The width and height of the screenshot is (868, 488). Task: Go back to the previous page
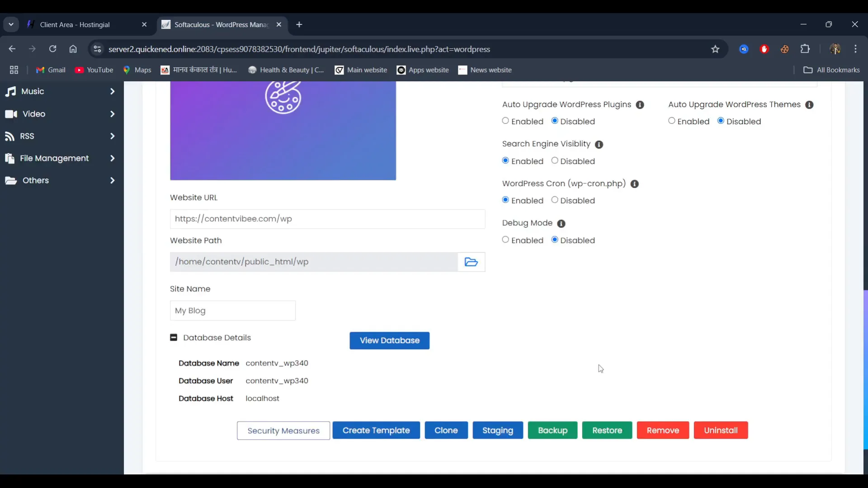12,49
